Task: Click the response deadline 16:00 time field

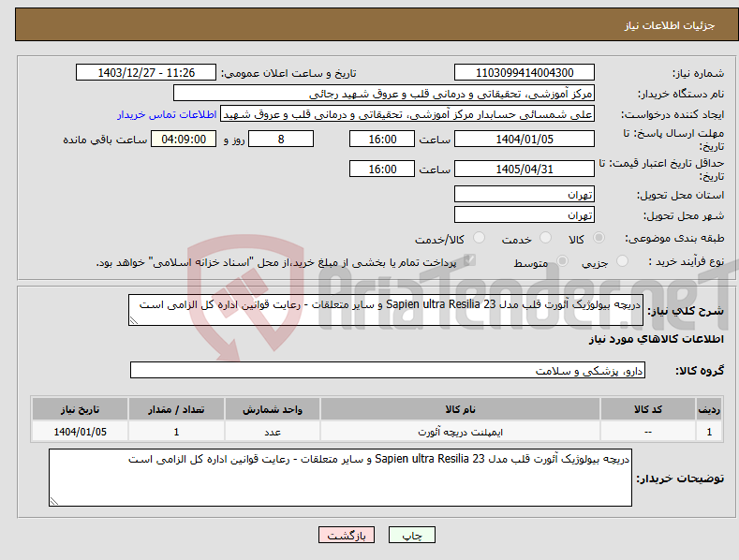Action: 382,139
